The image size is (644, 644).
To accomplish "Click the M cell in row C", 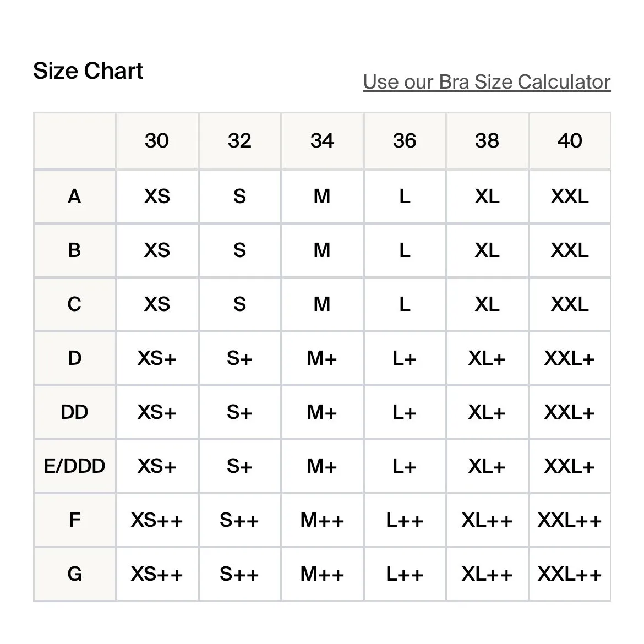I will pos(322,304).
